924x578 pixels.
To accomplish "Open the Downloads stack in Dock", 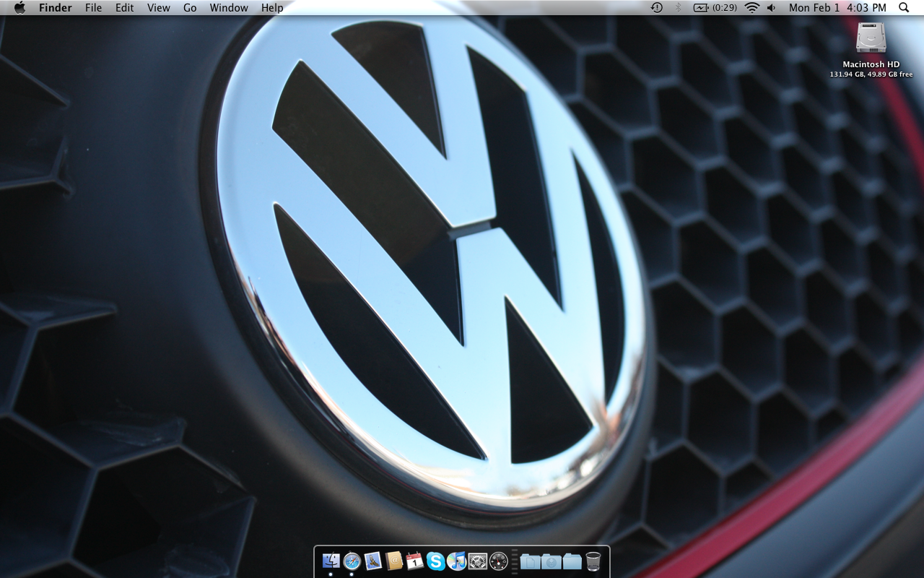I will click(x=551, y=561).
